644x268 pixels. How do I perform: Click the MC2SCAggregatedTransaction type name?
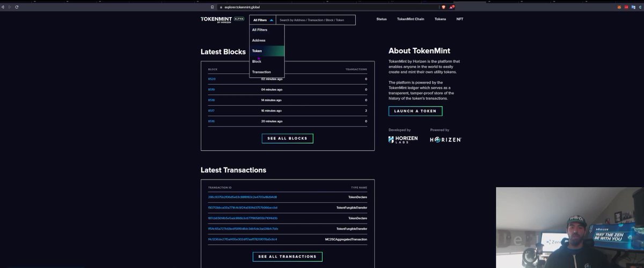(346, 239)
